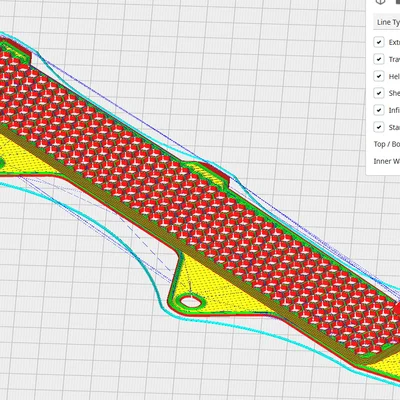Click the round mounting hole on the lower tab
400x400 pixels.
click(190, 302)
